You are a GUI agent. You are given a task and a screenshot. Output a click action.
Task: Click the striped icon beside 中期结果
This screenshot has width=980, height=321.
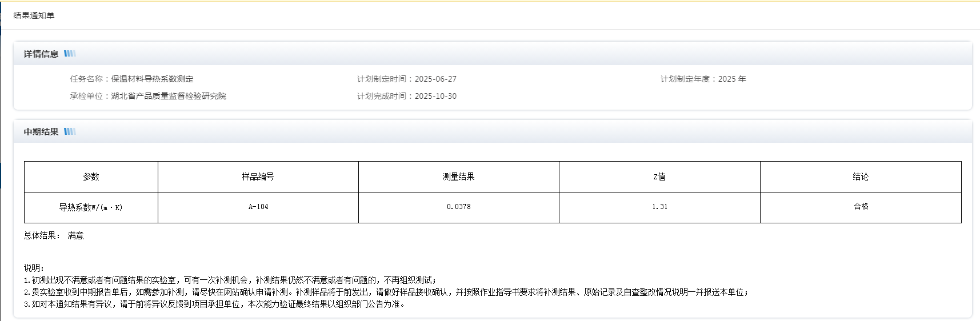click(70, 131)
